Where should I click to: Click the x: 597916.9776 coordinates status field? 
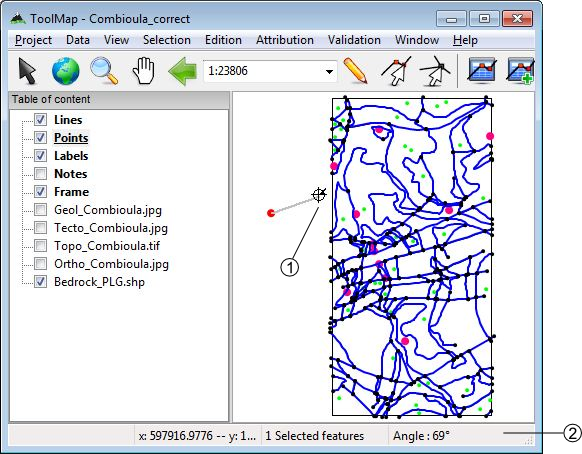(197, 435)
